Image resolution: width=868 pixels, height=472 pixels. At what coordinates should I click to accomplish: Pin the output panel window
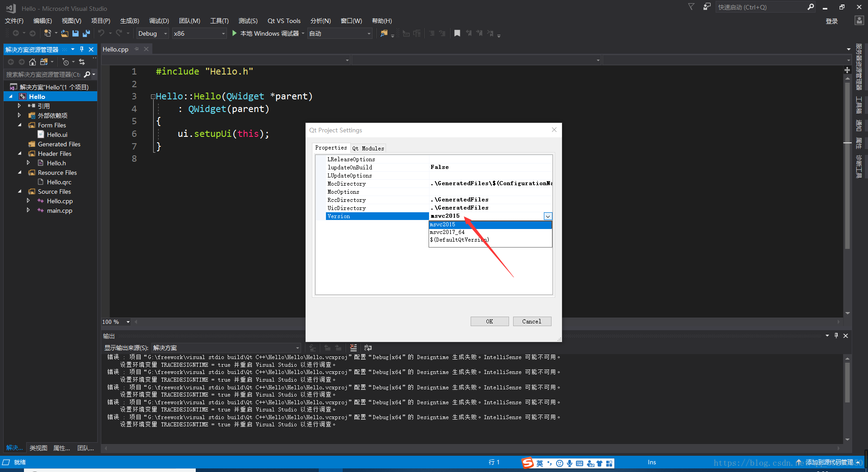[x=836, y=336]
